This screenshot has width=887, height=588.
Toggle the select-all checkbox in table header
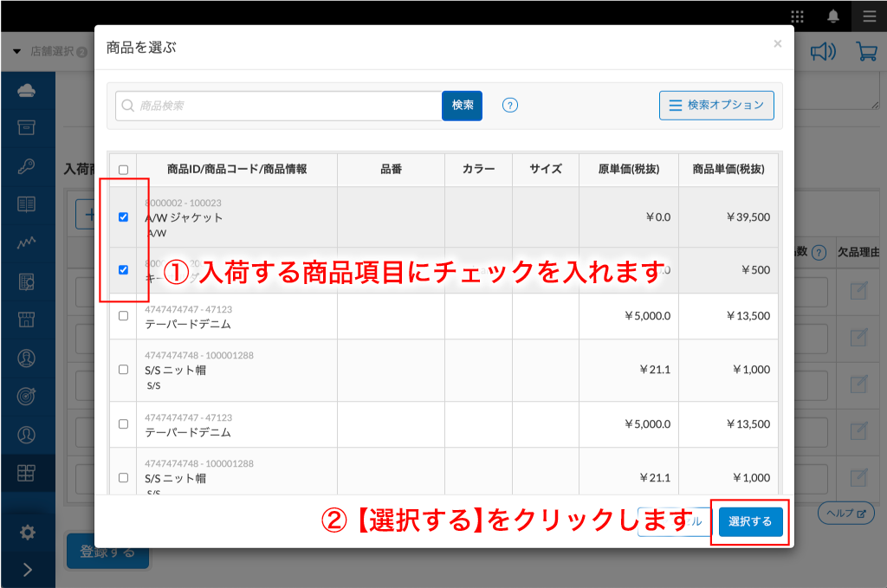click(x=123, y=170)
